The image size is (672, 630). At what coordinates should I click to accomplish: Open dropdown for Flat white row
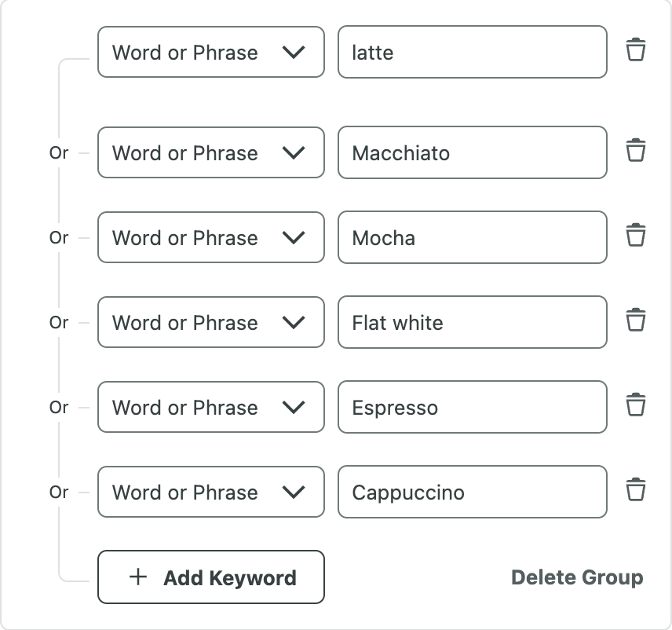point(211,322)
